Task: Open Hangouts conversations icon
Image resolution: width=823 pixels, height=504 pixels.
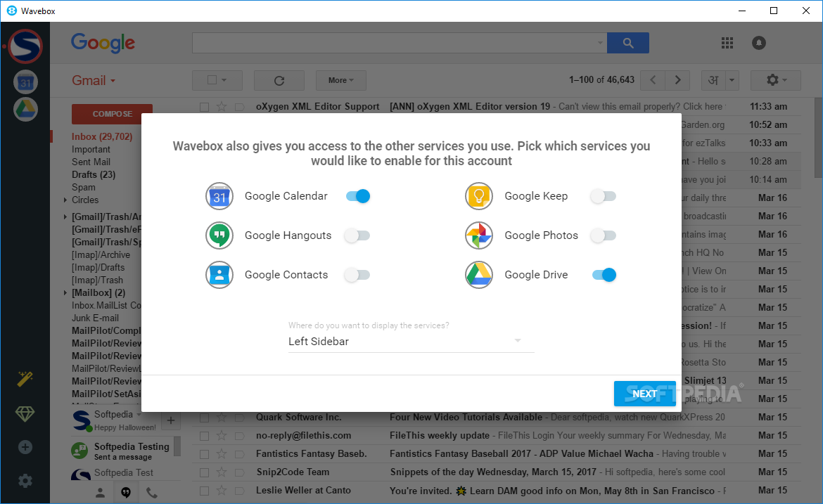Action: point(126,493)
